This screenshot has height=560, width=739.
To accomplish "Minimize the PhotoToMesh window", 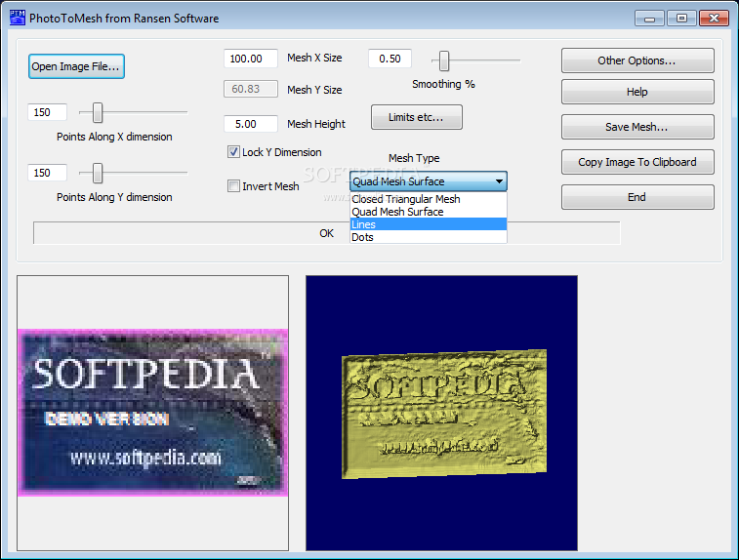I will (x=649, y=19).
